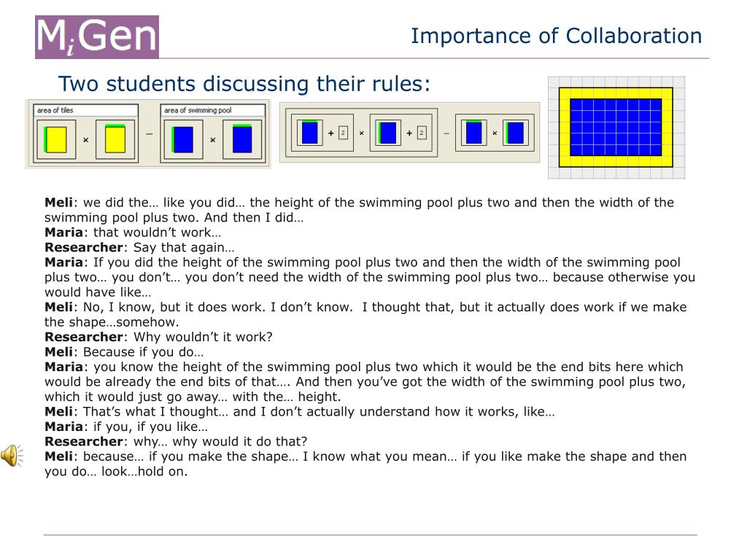
Task: Click the first 'Researcher' speaker name
Action: 83,247
